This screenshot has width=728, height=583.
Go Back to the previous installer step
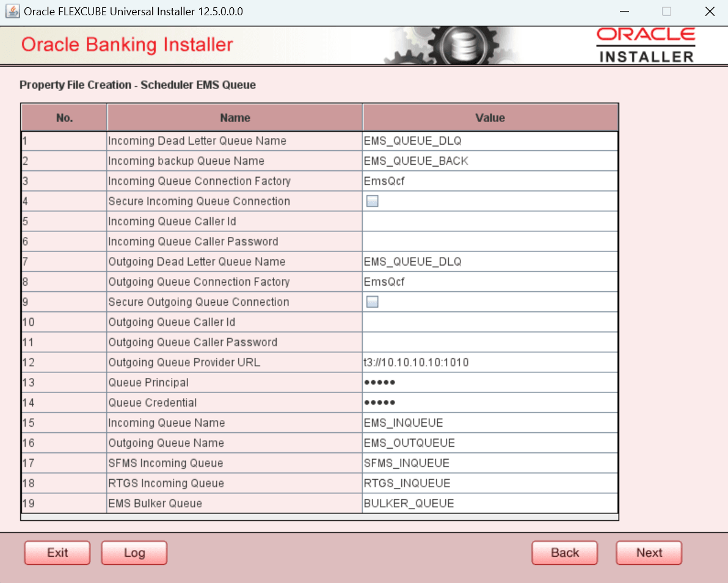[564, 553]
